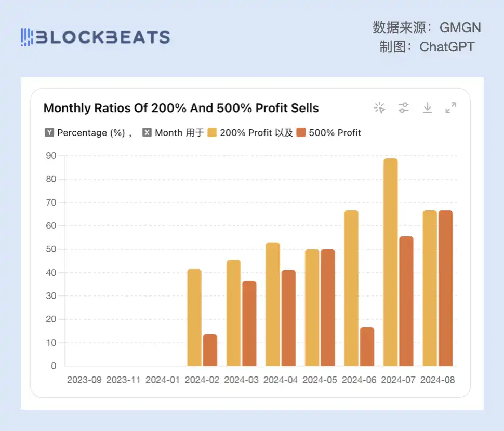
Task: Click the 2024-07 200% Profit bar
Action: click(390, 262)
